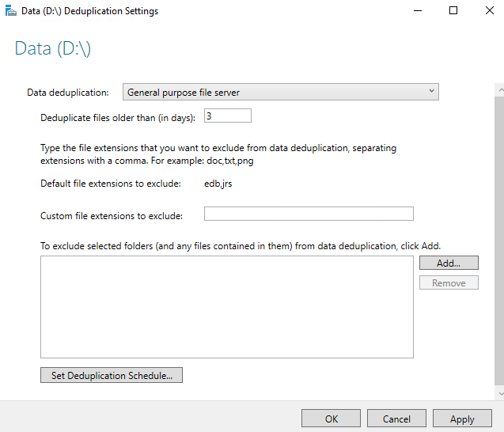Screen dimensions: 504x432
Task: Minimize the Deduplication Settings window
Action: pos(417,11)
